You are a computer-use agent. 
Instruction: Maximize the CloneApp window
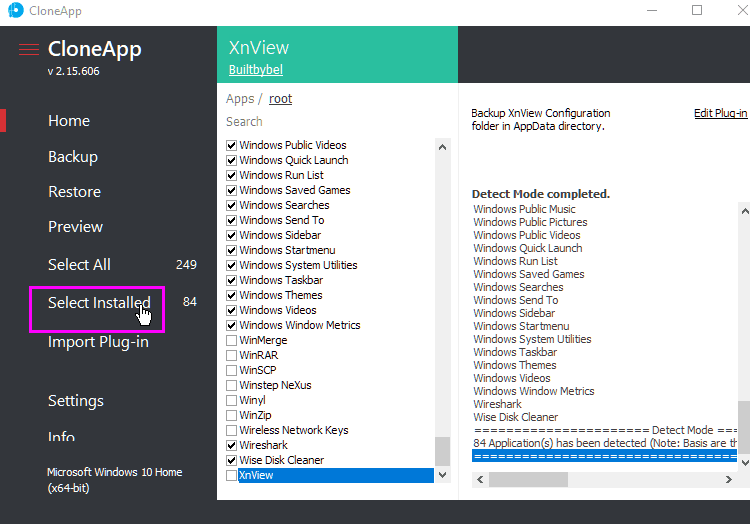pos(697,10)
